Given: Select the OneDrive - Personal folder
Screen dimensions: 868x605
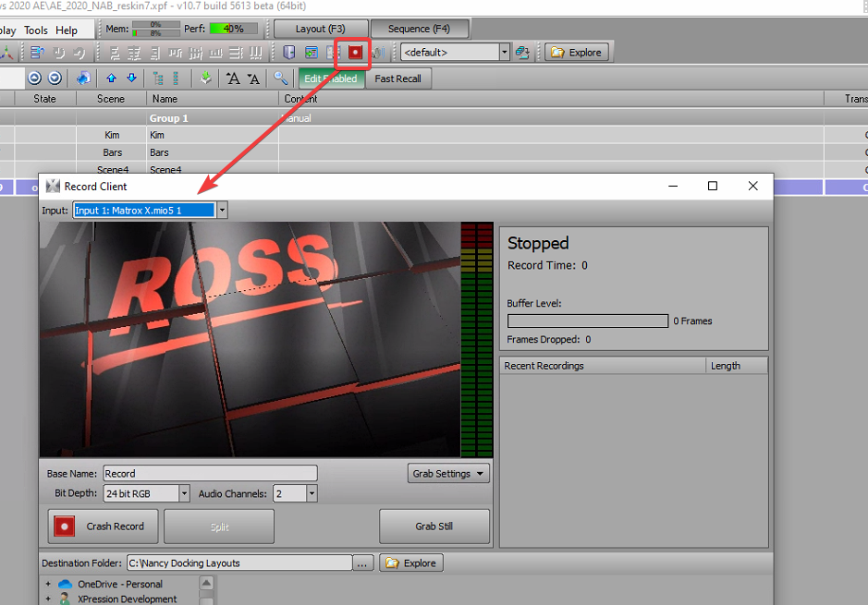Looking at the screenshot, I should 120,584.
